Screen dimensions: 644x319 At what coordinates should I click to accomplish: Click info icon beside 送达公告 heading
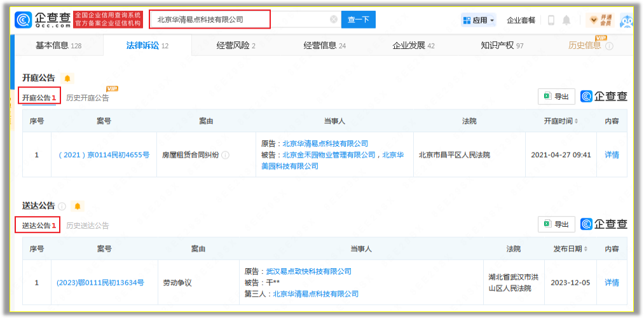tap(62, 206)
